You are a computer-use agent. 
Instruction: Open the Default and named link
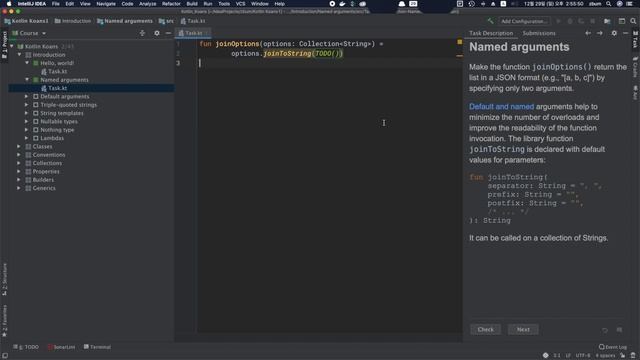pyautogui.click(x=501, y=107)
